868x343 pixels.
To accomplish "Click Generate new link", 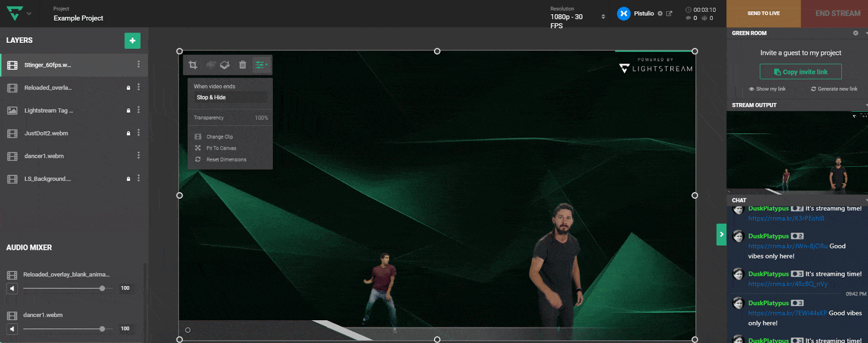I will pos(834,89).
